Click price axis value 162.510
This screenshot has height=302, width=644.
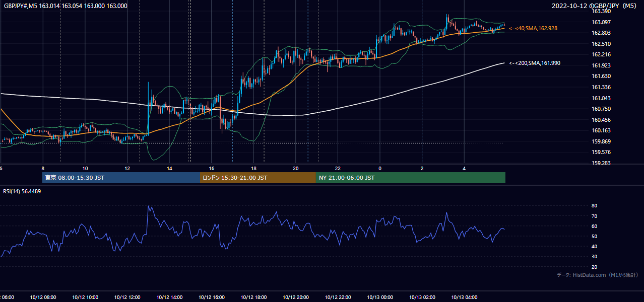[x=601, y=44]
